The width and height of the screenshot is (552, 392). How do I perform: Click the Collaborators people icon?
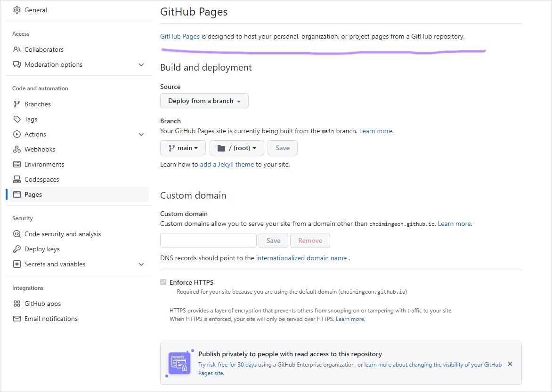tap(16, 49)
